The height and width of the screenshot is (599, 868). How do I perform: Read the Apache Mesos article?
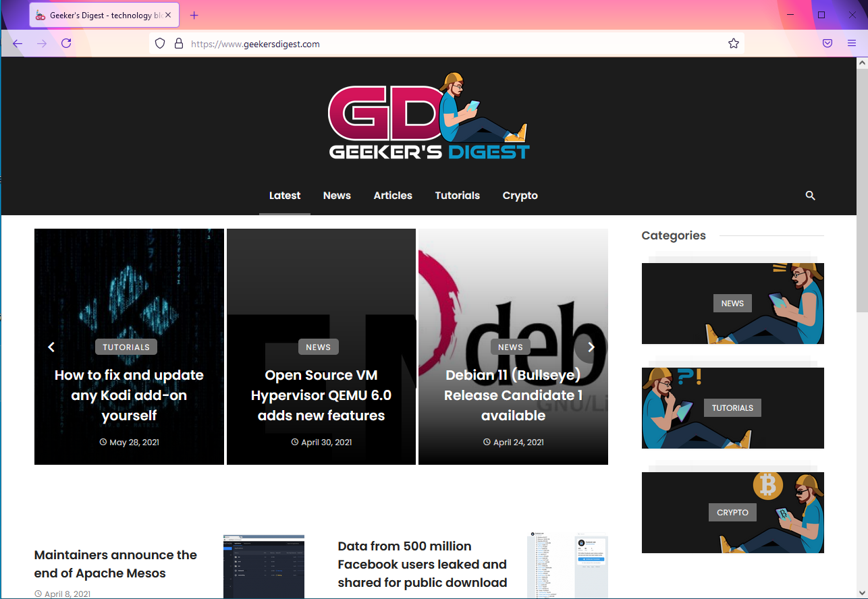click(x=115, y=564)
